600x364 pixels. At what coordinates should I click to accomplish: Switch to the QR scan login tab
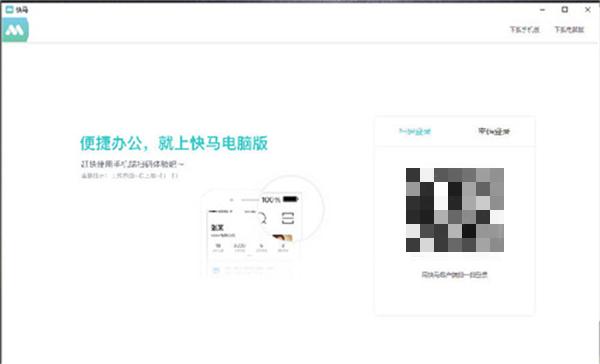pyautogui.click(x=415, y=131)
